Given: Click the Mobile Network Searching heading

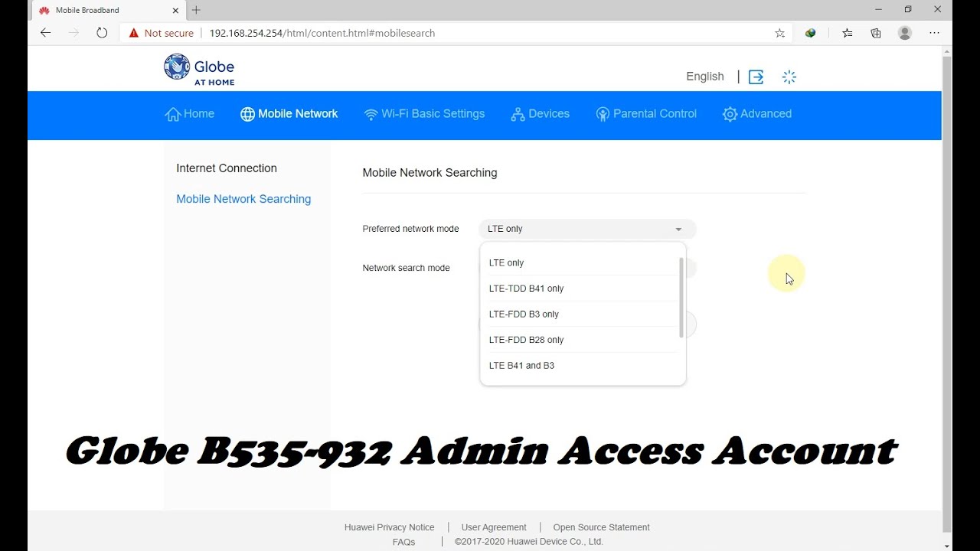Looking at the screenshot, I should [430, 173].
